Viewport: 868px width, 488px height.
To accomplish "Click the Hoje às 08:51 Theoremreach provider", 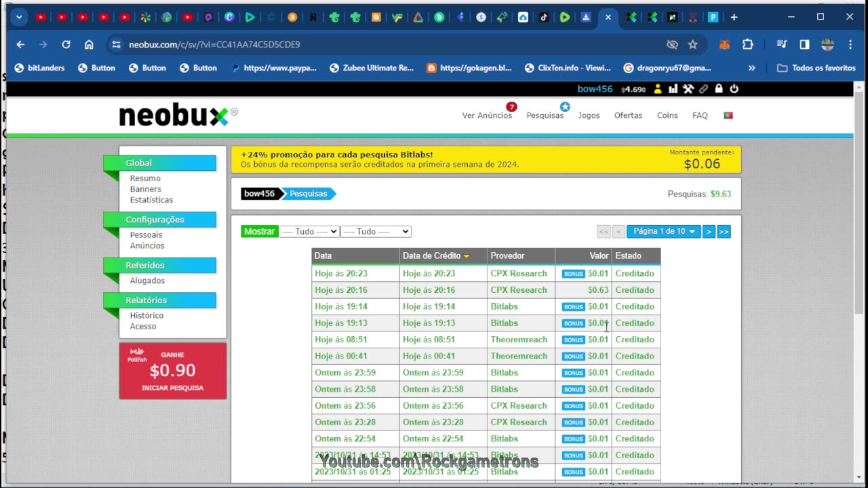I will tap(519, 340).
